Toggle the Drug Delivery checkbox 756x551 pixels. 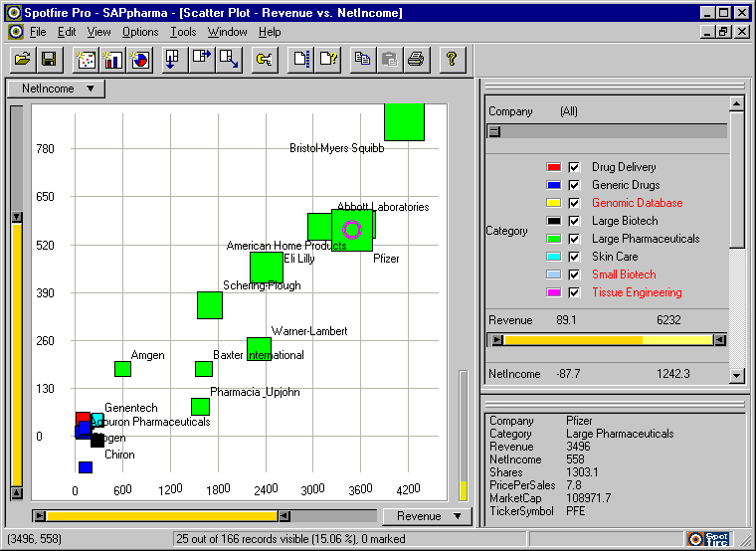[574, 167]
